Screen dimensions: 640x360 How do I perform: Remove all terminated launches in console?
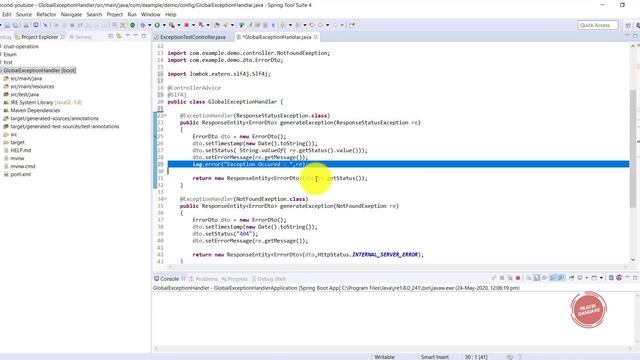point(510,278)
